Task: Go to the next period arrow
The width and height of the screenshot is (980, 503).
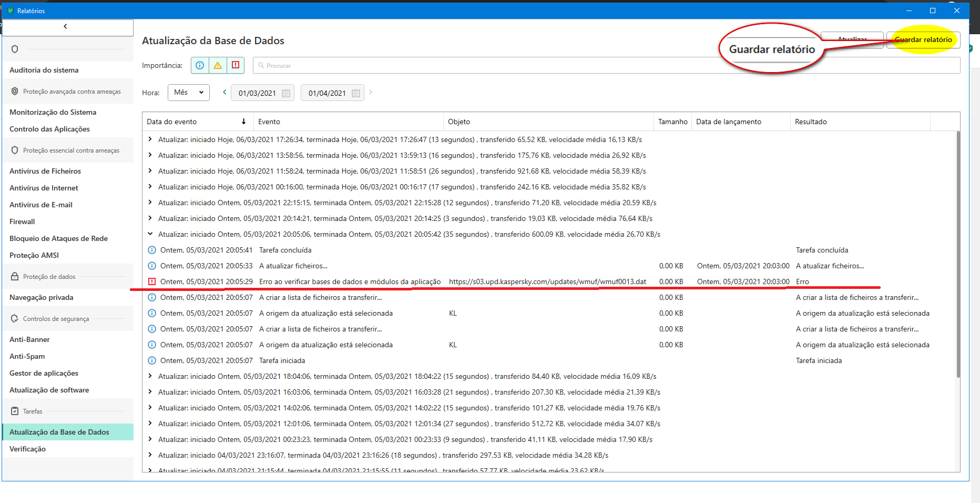Action: [x=371, y=92]
